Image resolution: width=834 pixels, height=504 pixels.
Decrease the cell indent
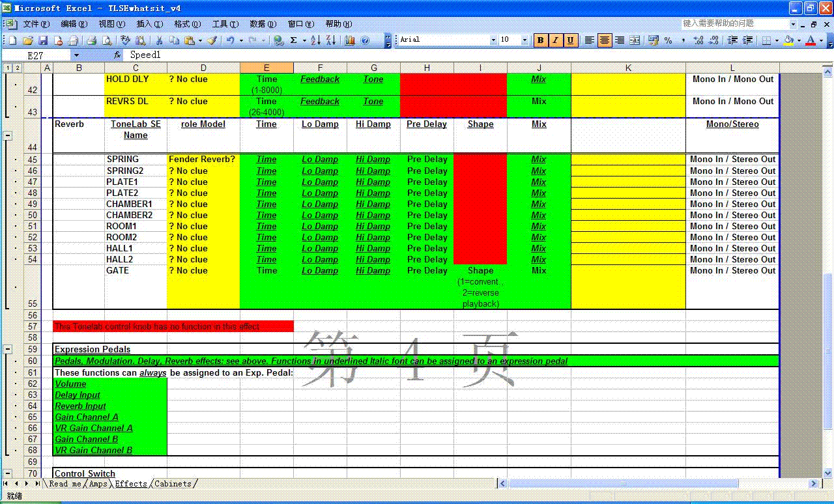coord(733,40)
